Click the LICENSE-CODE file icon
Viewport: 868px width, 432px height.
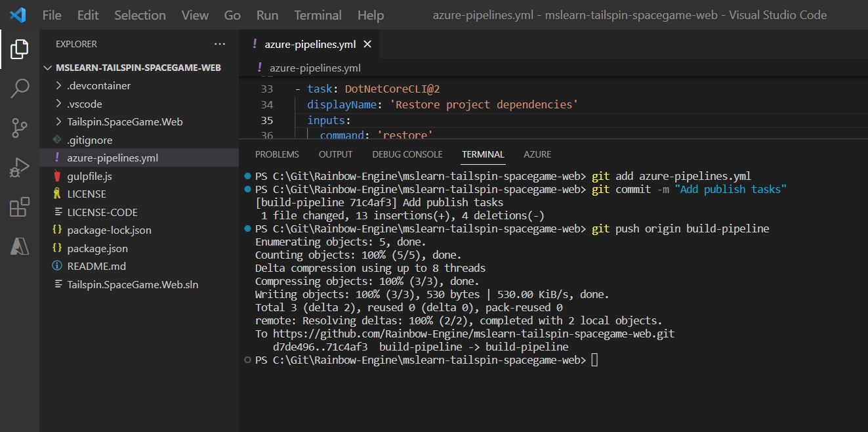click(x=57, y=213)
